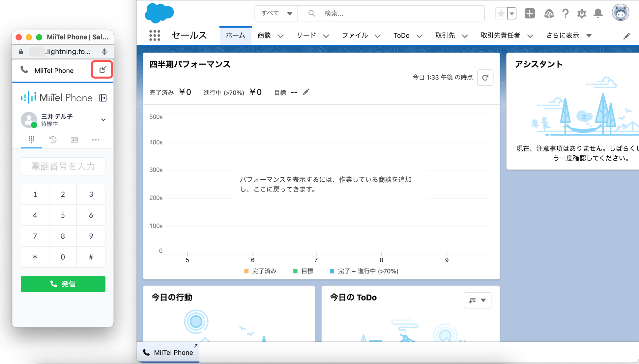Open the Trailhead guidance icon
The width and height of the screenshot is (639, 364).
[x=549, y=13]
